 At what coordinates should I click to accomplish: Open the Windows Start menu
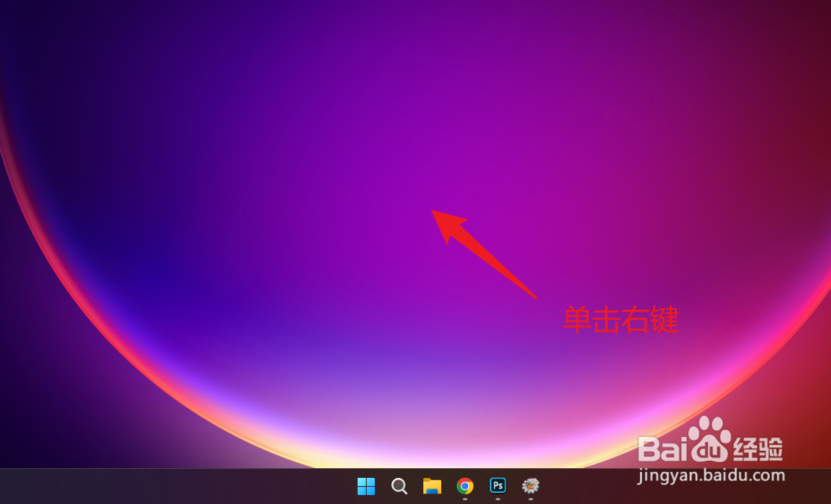point(366,486)
